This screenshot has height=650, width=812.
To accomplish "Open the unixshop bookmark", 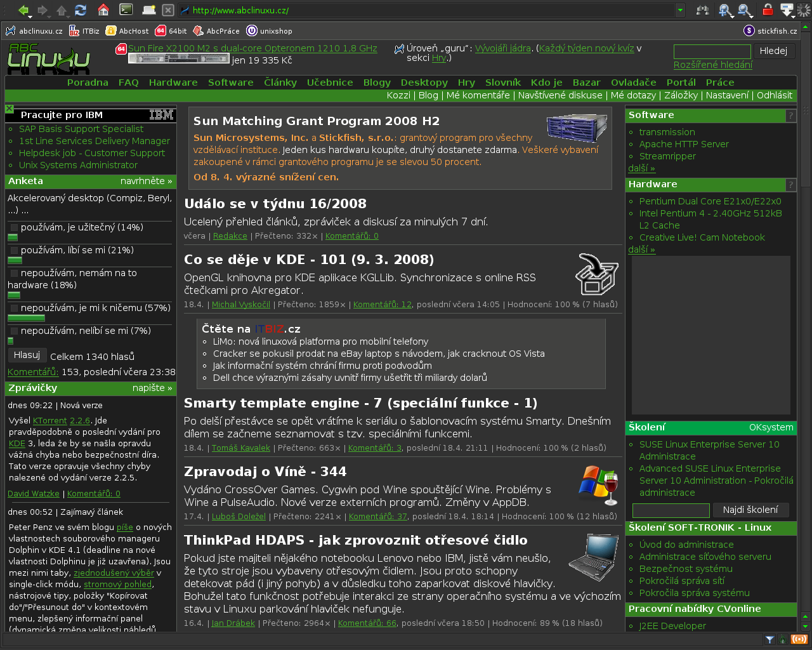I will coord(270,30).
